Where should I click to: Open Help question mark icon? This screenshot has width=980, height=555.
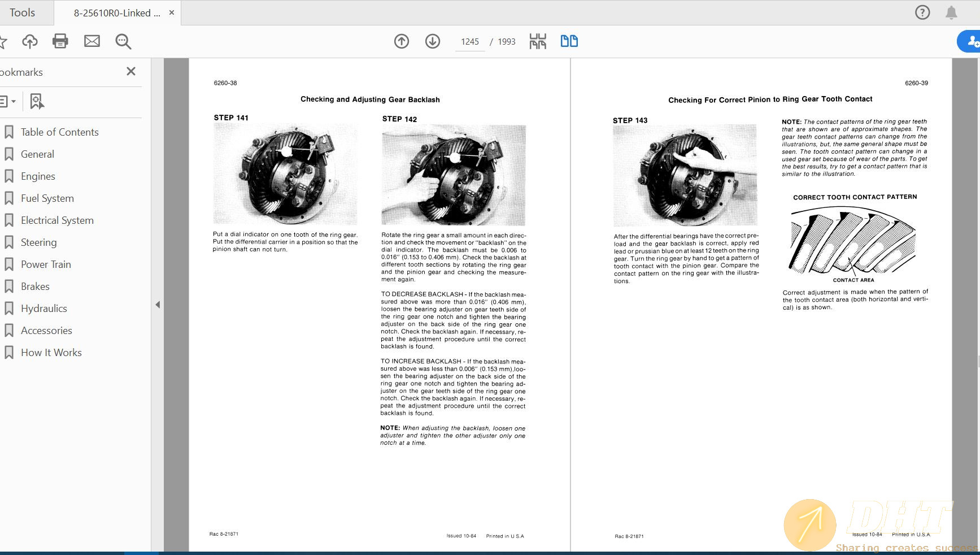922,12
